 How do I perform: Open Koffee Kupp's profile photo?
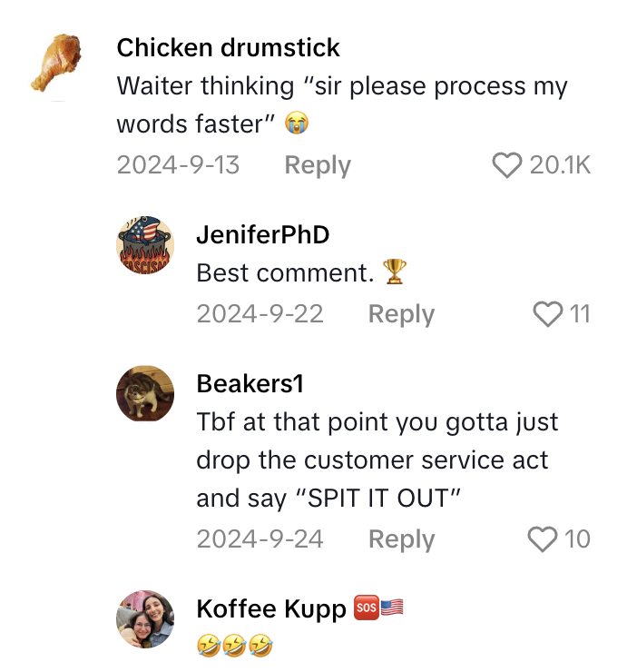tap(145, 620)
